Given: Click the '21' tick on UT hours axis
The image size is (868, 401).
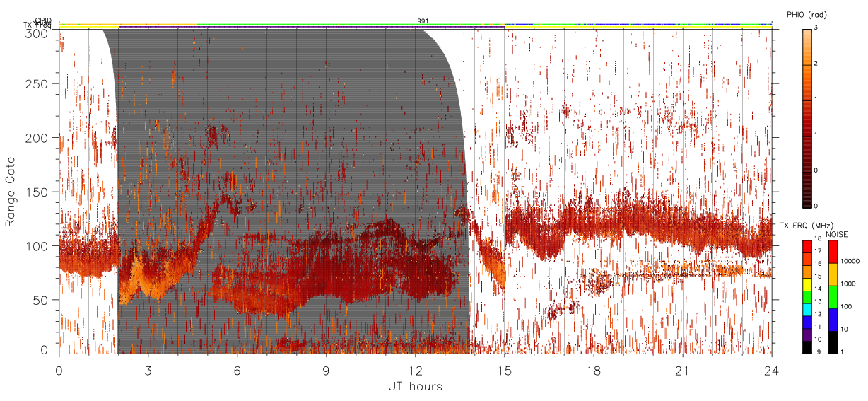Looking at the screenshot, I should pos(683,371).
